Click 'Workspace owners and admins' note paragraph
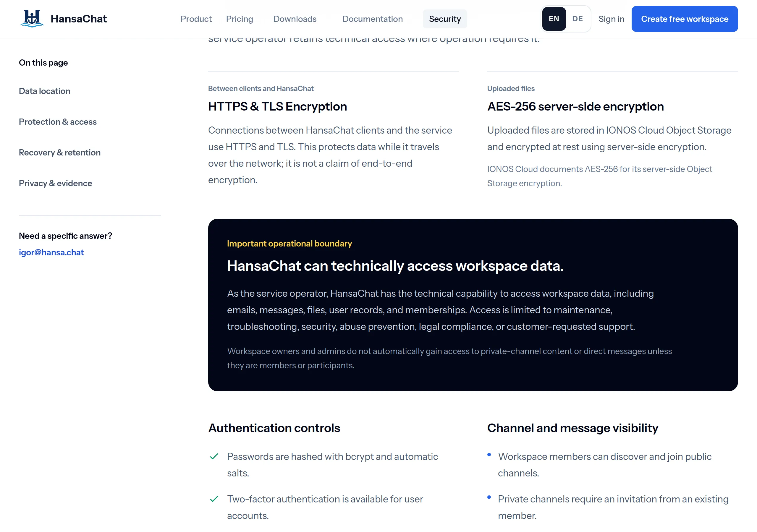The image size is (757, 532). tap(449, 358)
